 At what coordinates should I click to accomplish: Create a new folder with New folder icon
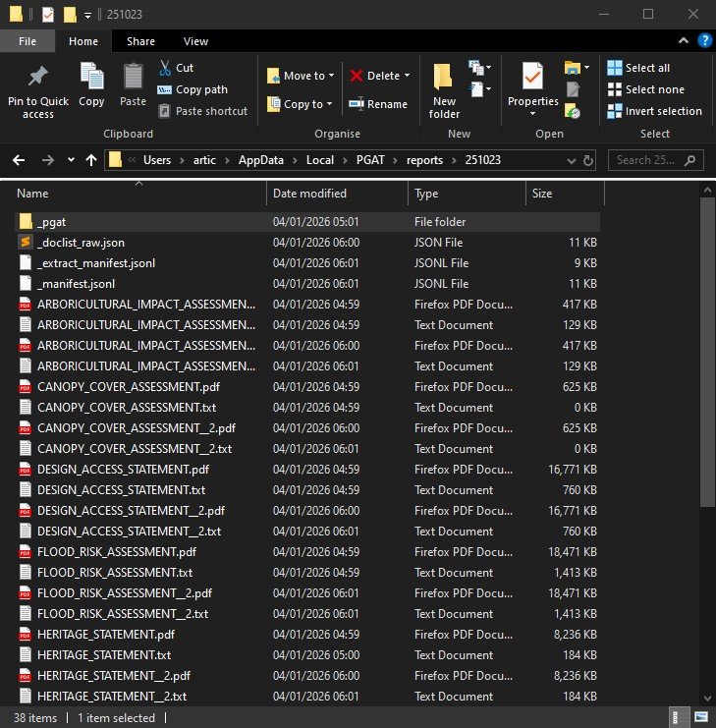click(444, 77)
